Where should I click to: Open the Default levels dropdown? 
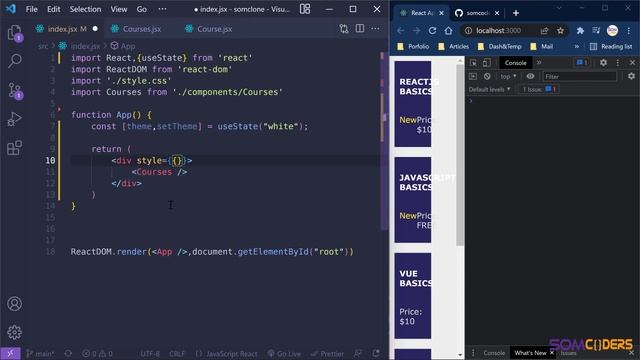(x=489, y=89)
